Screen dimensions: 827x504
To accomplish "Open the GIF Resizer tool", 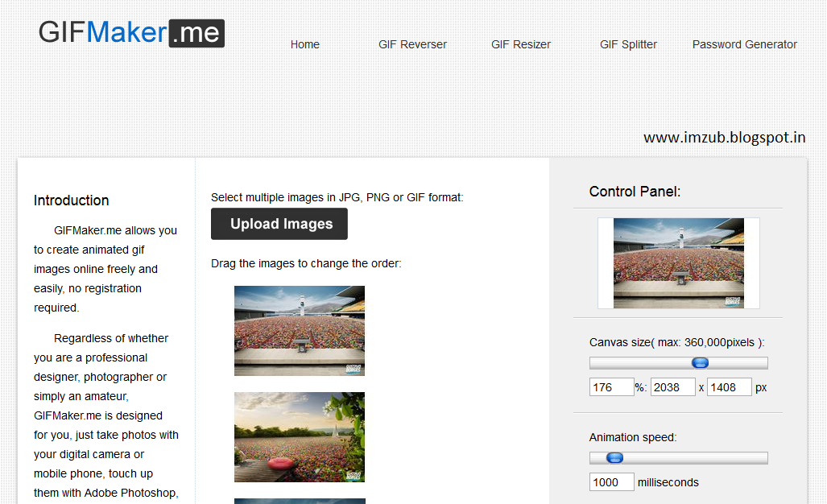I will [520, 44].
